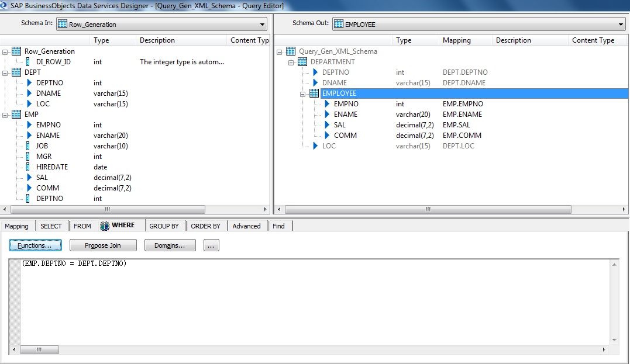Collapse the Query_Gen_XML_Schema node
The height and width of the screenshot is (364, 630).
pos(279,52)
